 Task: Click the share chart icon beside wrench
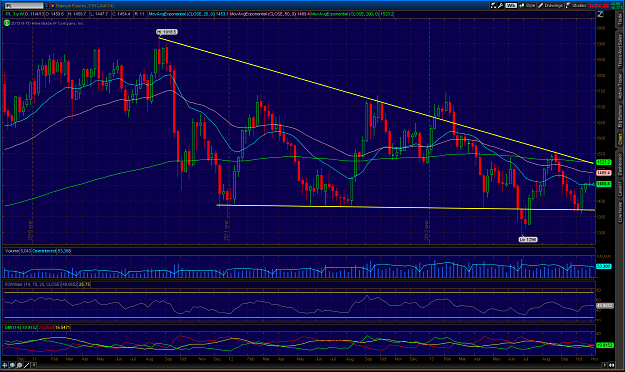point(493,6)
